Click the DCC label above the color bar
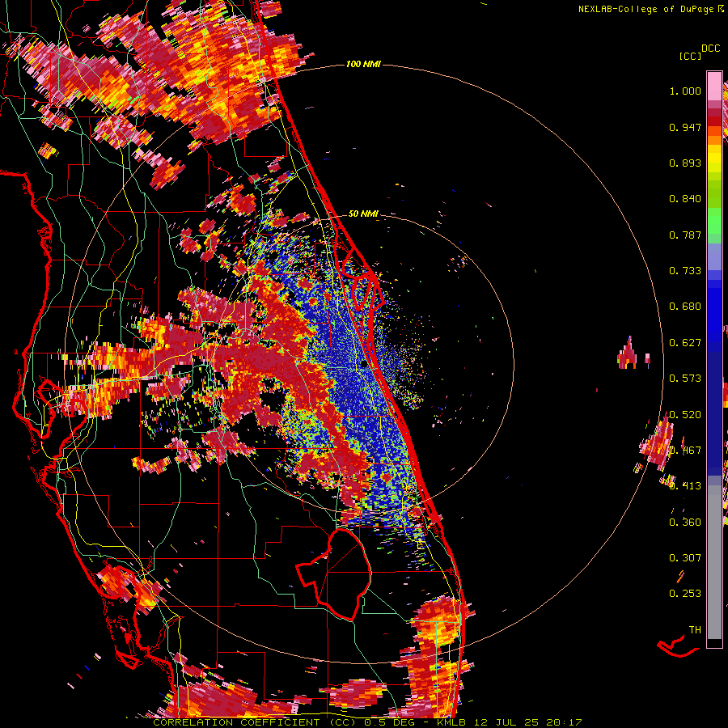The image size is (728, 728). (x=710, y=49)
